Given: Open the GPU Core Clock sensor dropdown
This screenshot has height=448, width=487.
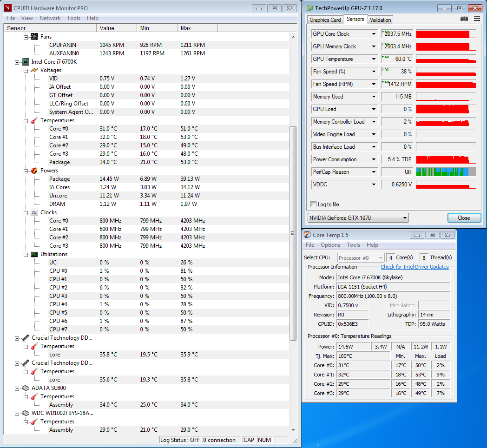Looking at the screenshot, I should click(374, 34).
